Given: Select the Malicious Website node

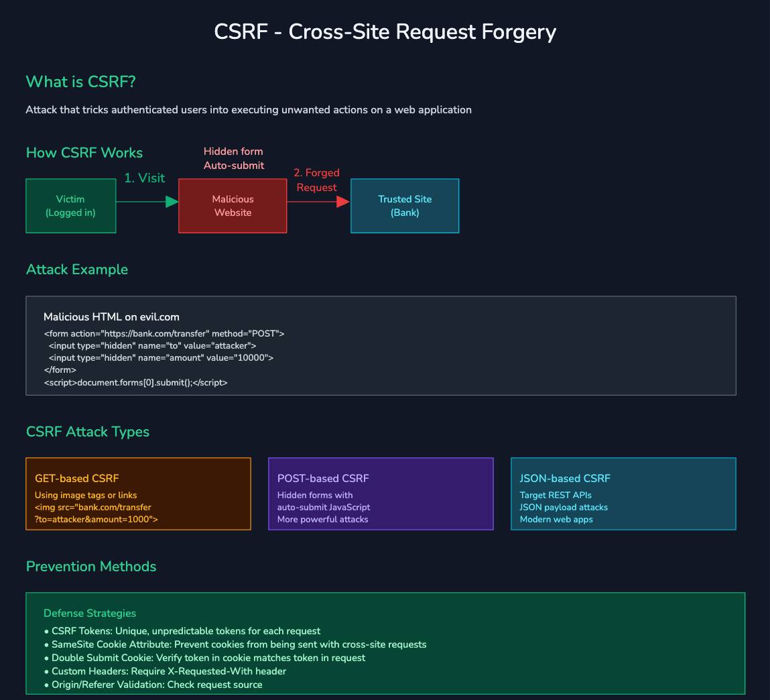Looking at the screenshot, I should pos(233,205).
